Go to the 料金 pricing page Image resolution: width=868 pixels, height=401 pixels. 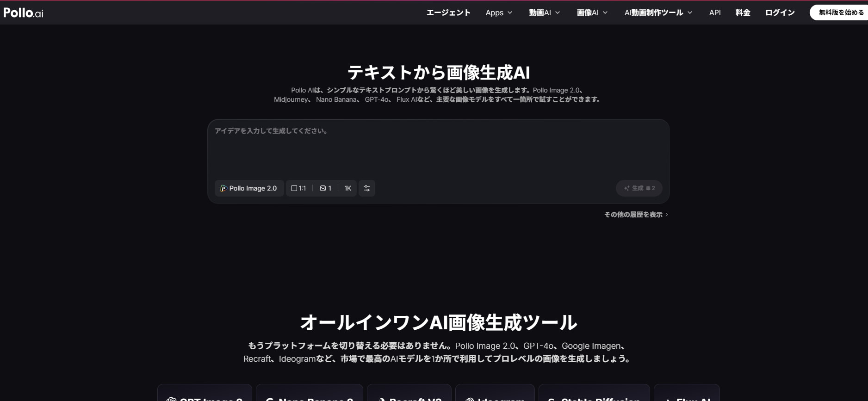[743, 12]
